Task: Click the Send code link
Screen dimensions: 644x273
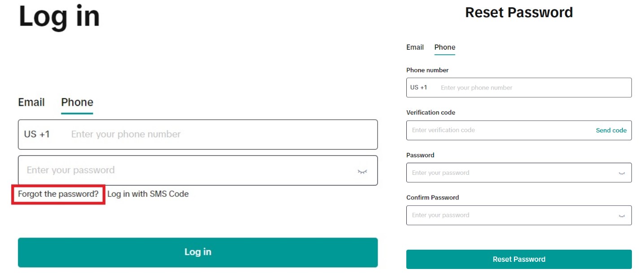Action: [x=611, y=130]
